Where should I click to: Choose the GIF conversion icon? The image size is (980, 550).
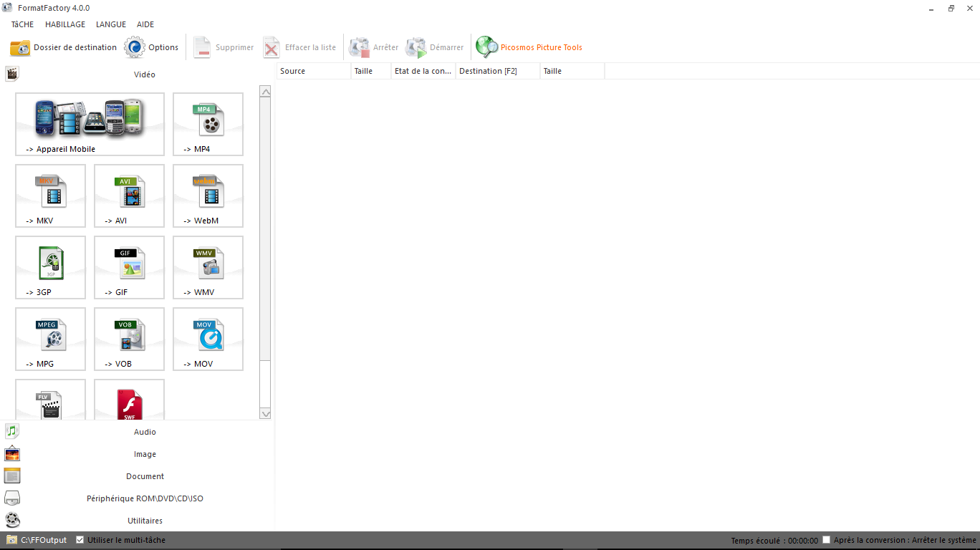(129, 267)
